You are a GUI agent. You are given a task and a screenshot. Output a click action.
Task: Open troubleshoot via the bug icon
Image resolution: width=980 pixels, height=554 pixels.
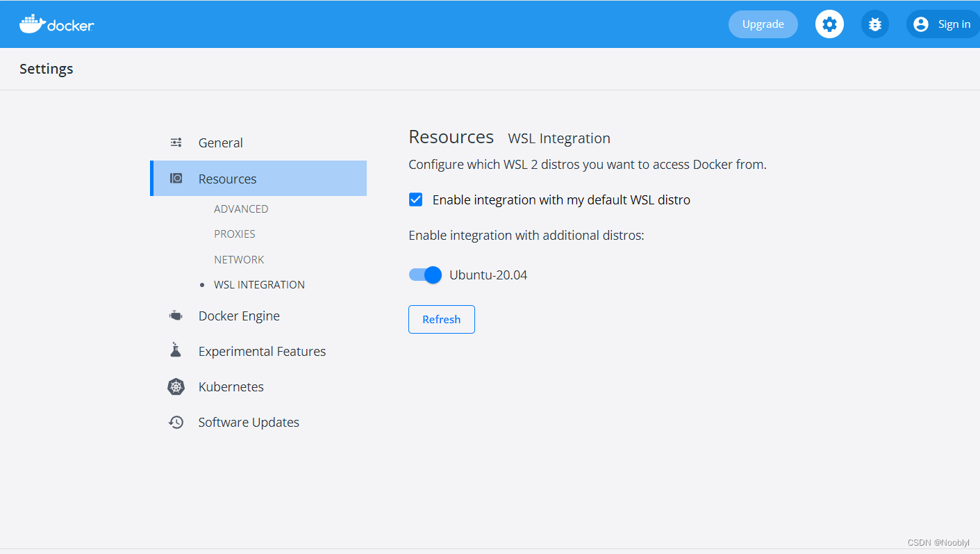875,24
